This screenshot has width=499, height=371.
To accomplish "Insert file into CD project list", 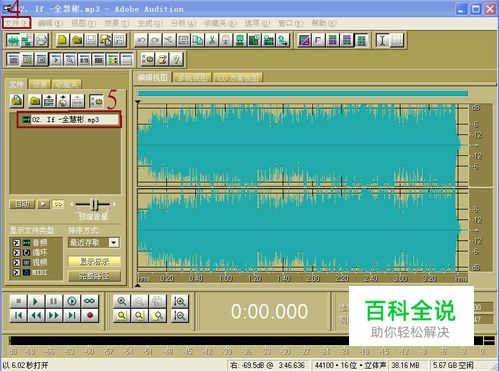I will pos(63,101).
